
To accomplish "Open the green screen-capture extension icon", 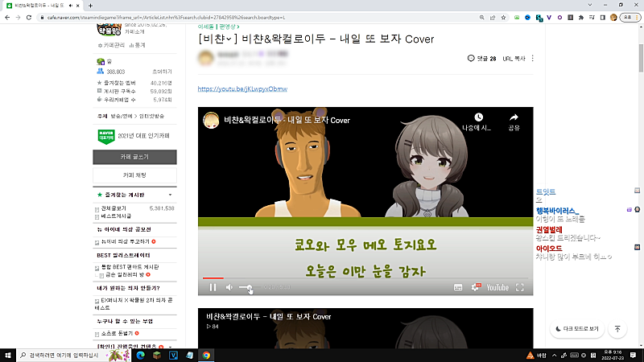I will pos(517,18).
